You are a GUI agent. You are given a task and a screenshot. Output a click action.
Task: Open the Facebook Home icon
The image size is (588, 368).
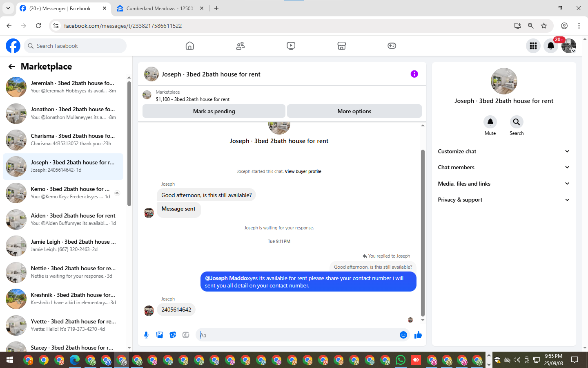click(190, 46)
